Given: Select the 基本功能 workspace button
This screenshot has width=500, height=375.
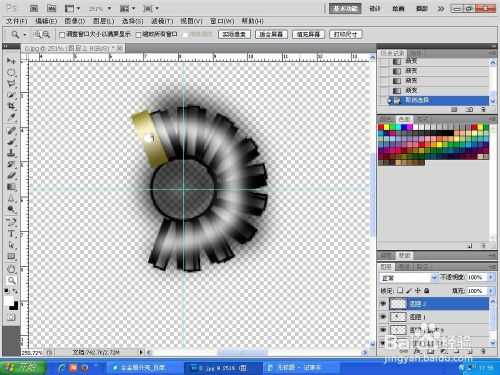Looking at the screenshot, I should click(x=345, y=9).
